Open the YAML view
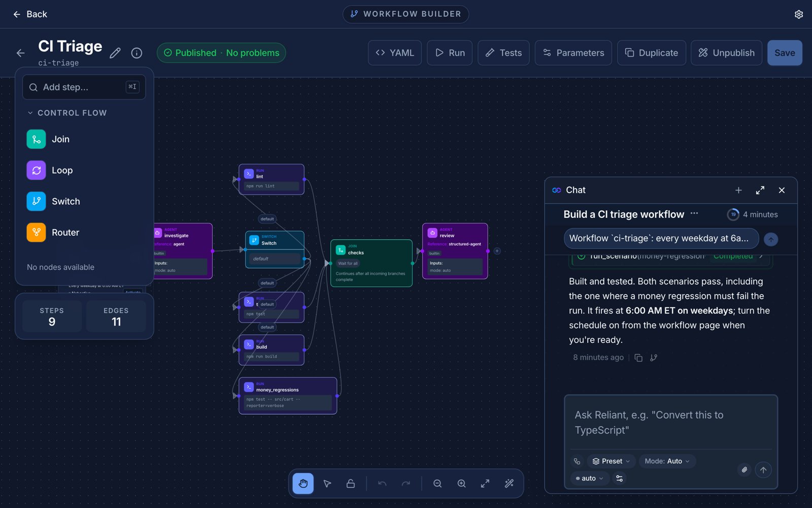The height and width of the screenshot is (508, 812). [395, 53]
